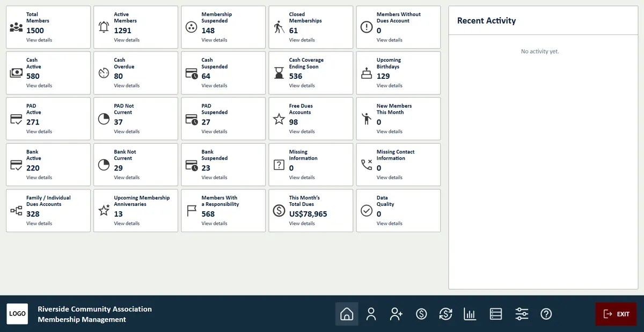Click the LOGO box in bottom bar
This screenshot has height=332, width=644.
pos(17,314)
